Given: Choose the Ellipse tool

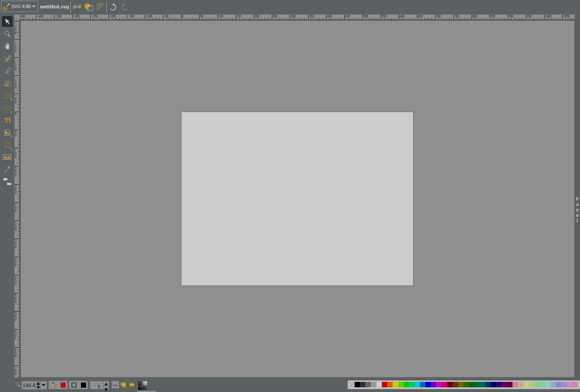Looking at the screenshot, I should pos(7,108).
